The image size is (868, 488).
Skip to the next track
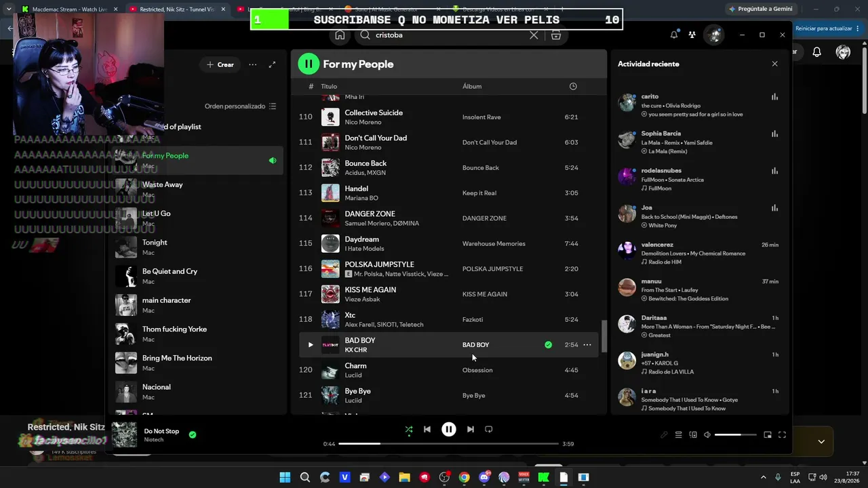pyautogui.click(x=471, y=429)
